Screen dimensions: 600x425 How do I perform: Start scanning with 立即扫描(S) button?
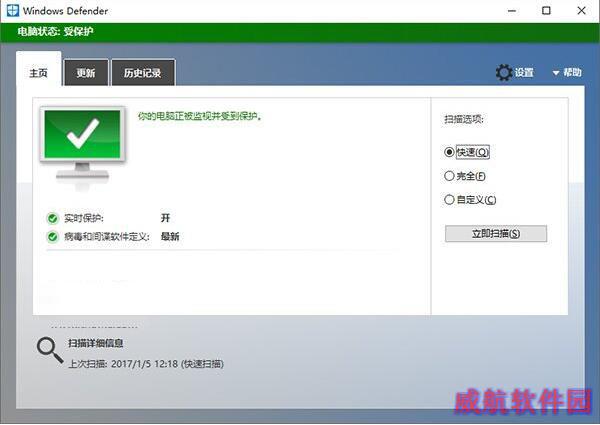496,233
